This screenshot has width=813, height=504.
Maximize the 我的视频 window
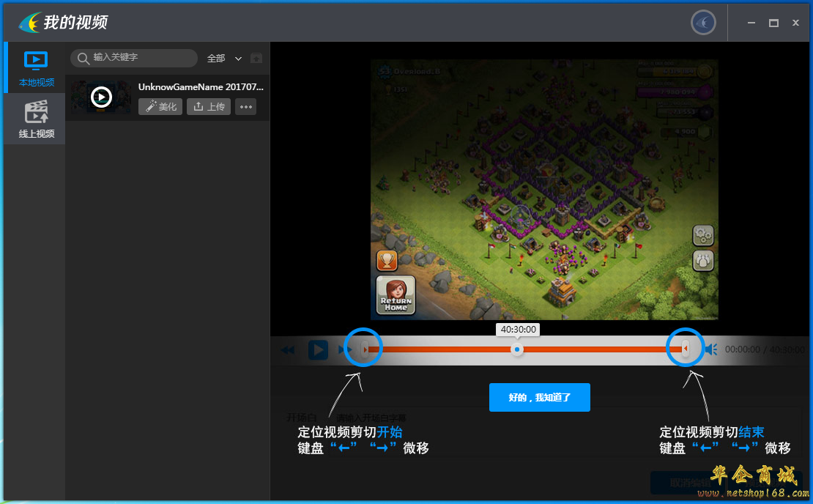tap(773, 23)
